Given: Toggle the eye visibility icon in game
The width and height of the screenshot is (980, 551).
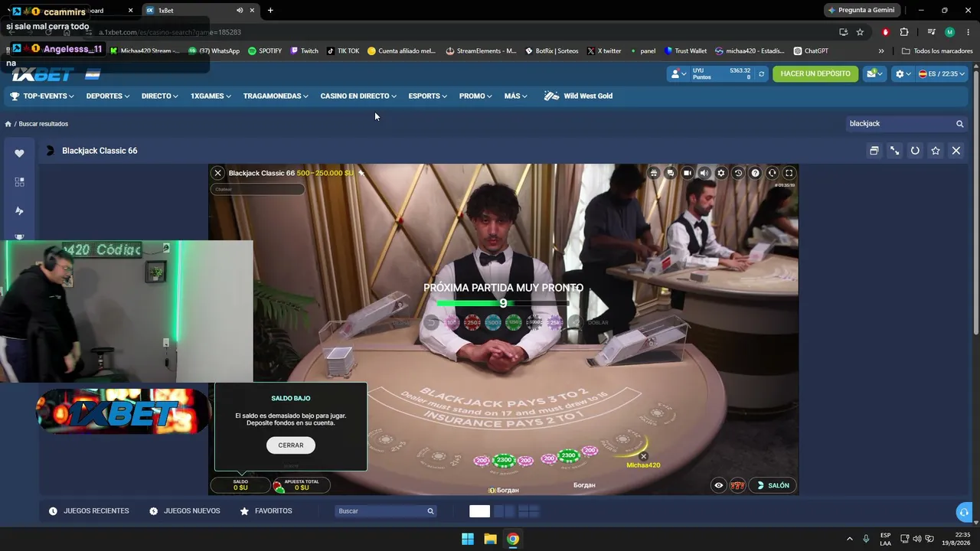Looking at the screenshot, I should (719, 485).
